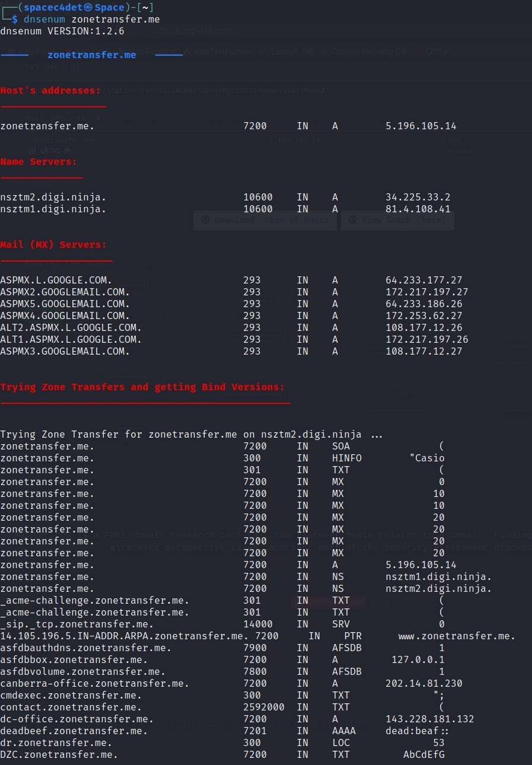Open the Google Hacking DB bookmark
This screenshot has height=765, width=532.
click(x=369, y=52)
